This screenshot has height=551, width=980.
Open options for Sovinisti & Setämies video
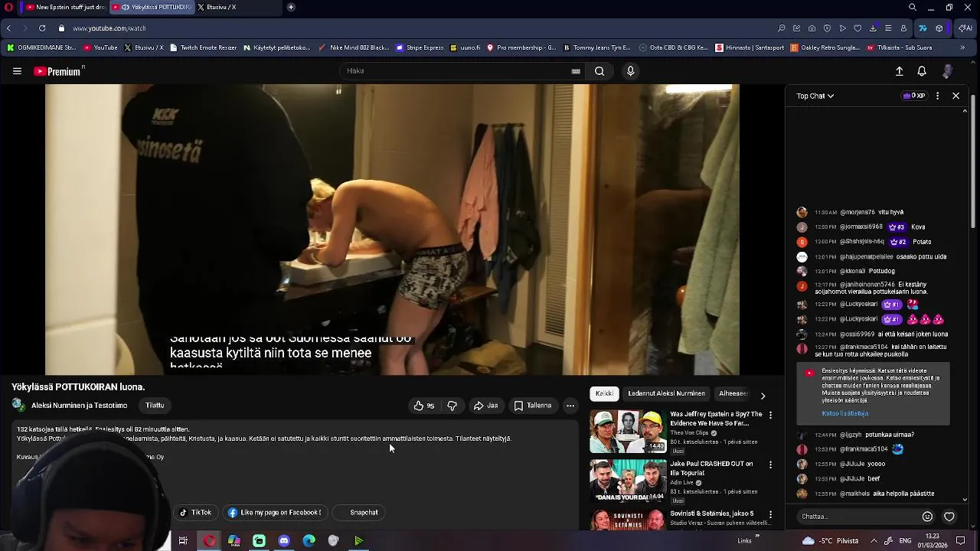(x=770, y=514)
